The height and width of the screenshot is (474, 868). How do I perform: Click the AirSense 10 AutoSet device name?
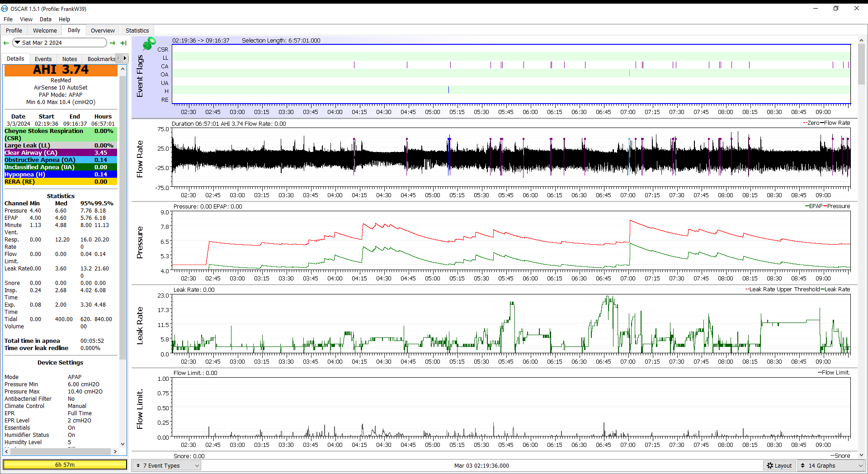coord(61,88)
